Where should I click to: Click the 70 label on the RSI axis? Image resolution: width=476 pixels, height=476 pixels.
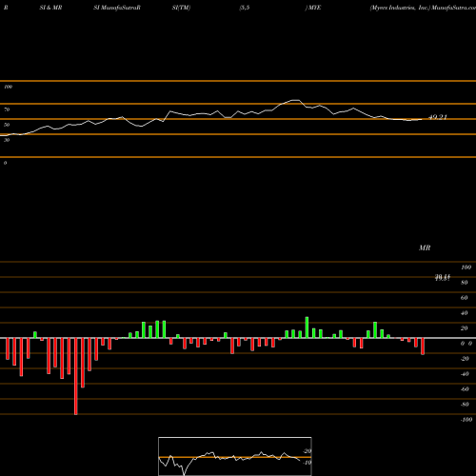(7, 109)
